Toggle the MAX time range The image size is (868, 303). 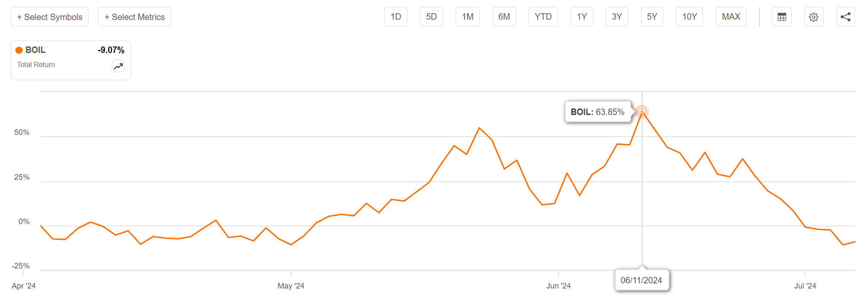[731, 17]
